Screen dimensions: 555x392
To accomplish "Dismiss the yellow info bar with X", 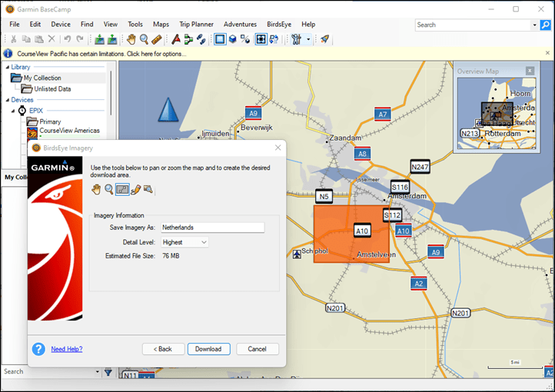I will coord(547,53).
